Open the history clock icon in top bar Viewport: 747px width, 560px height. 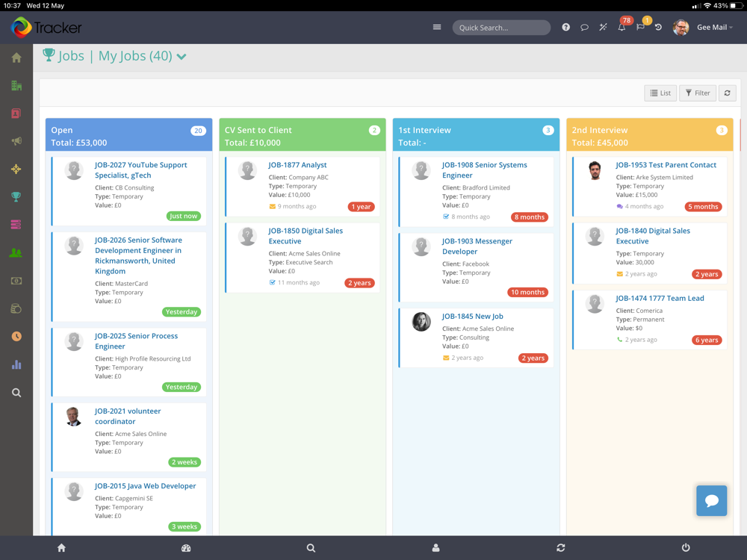(658, 27)
